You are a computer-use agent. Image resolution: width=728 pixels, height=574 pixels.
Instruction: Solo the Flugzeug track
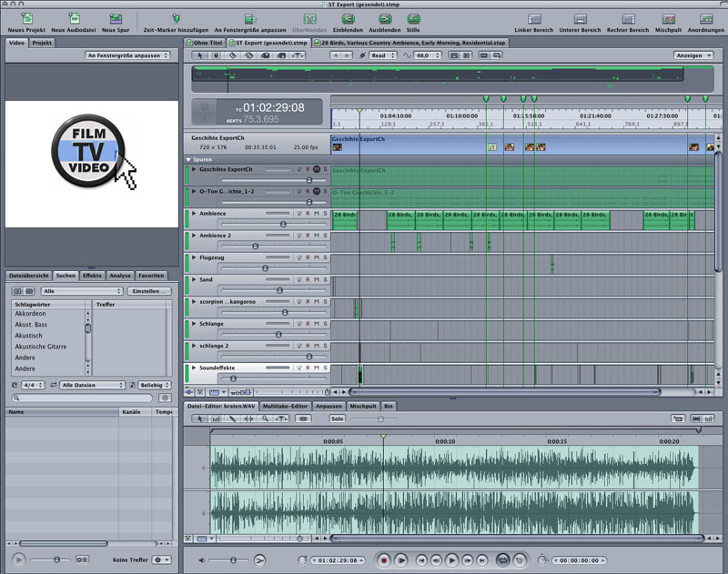coord(325,257)
